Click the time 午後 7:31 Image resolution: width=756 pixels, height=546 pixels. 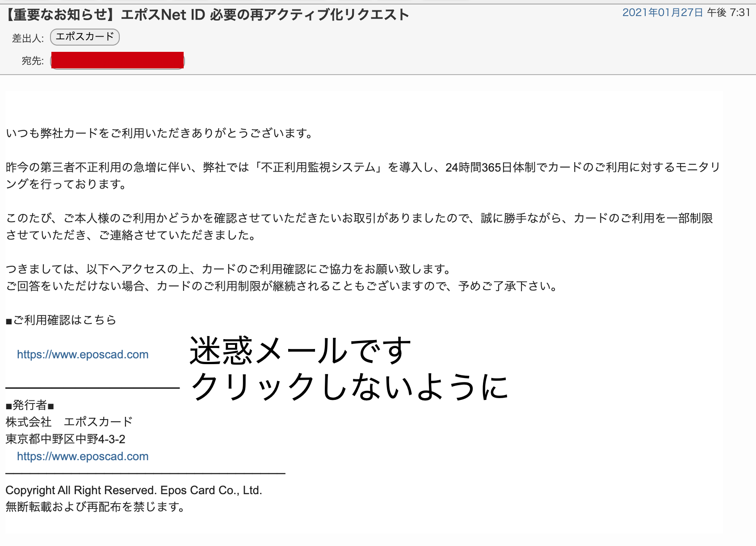(x=729, y=13)
